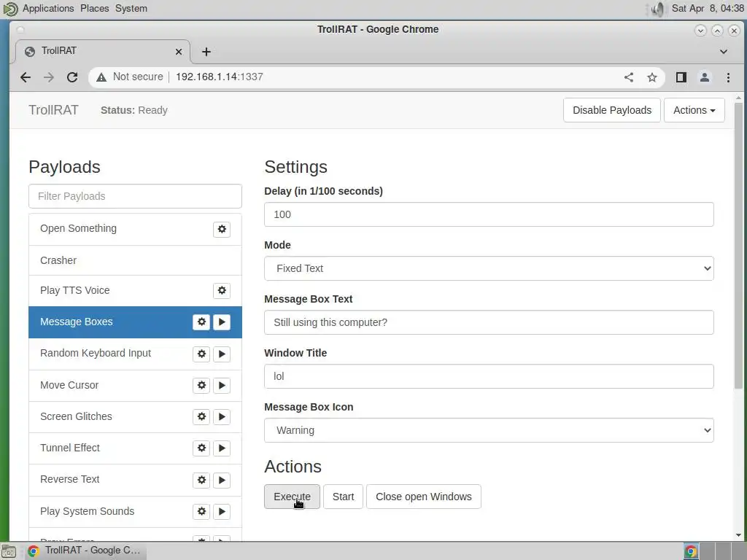Switch to the TrollRAT browser tab

[103, 52]
